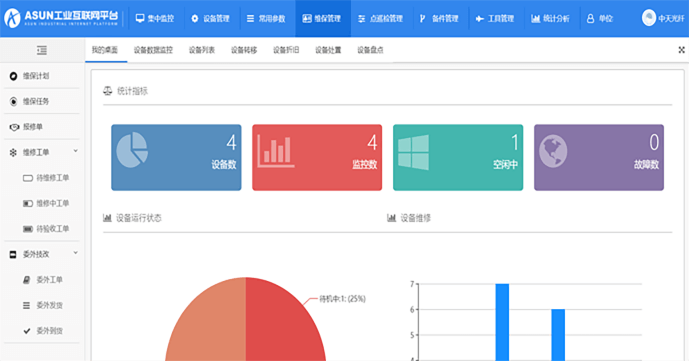Screen dimensions: 689x362
Task: Click the pie chart label showing 25%
Action: tap(342, 299)
